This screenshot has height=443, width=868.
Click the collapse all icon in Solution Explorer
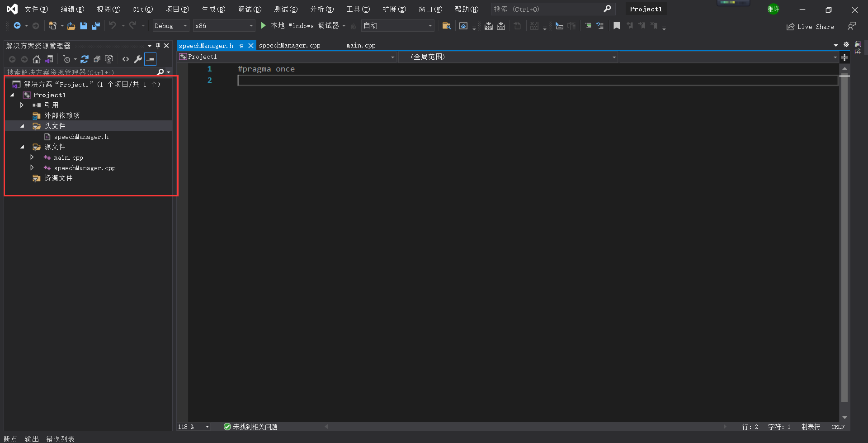click(97, 59)
